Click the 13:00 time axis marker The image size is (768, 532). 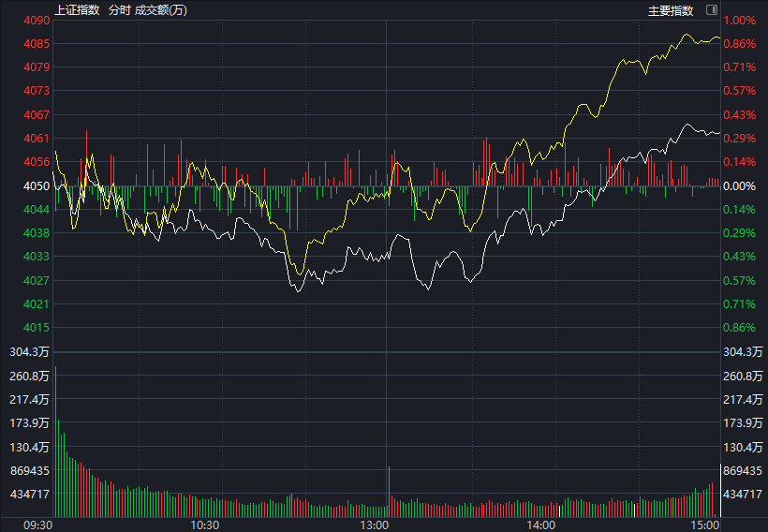tap(375, 525)
